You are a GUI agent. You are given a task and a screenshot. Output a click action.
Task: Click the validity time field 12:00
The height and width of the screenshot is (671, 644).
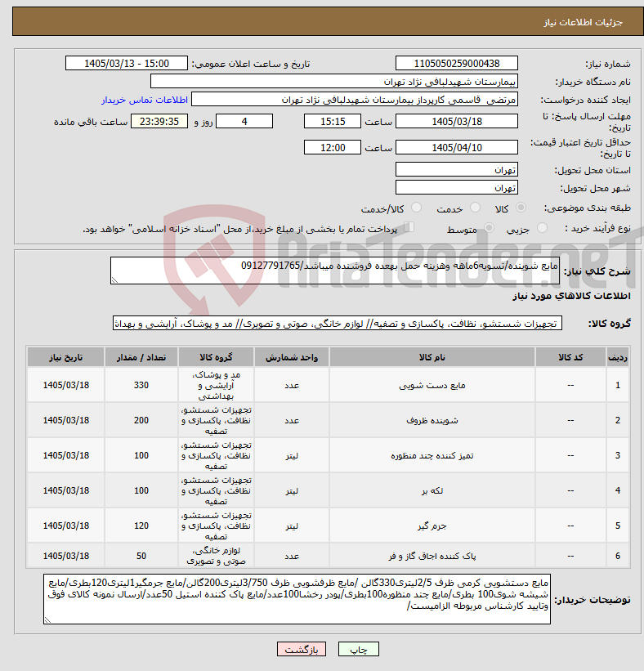333,148
